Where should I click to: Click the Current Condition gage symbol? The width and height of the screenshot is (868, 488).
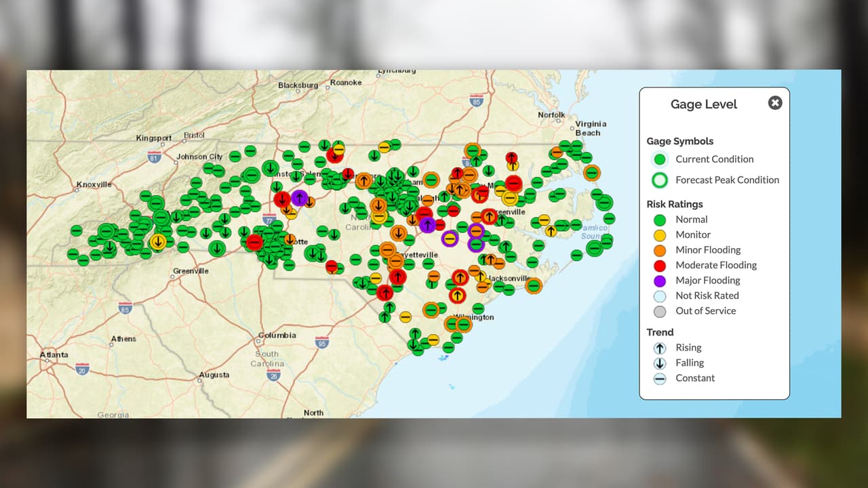[x=660, y=159]
